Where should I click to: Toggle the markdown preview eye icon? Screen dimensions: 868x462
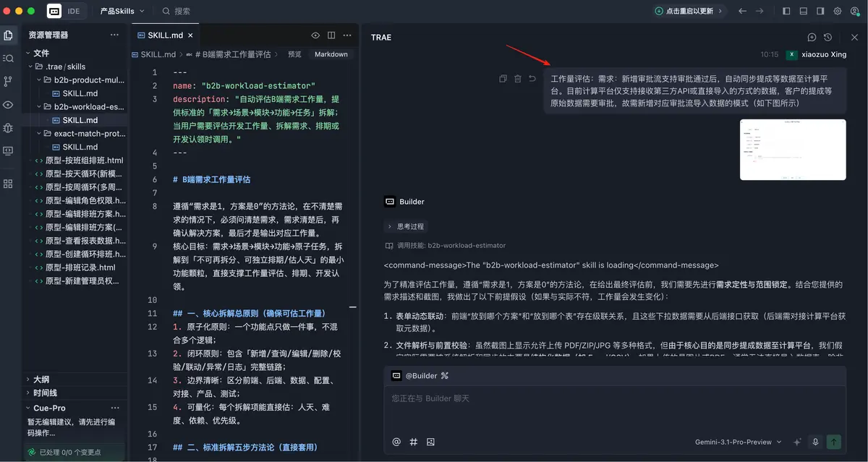click(315, 35)
